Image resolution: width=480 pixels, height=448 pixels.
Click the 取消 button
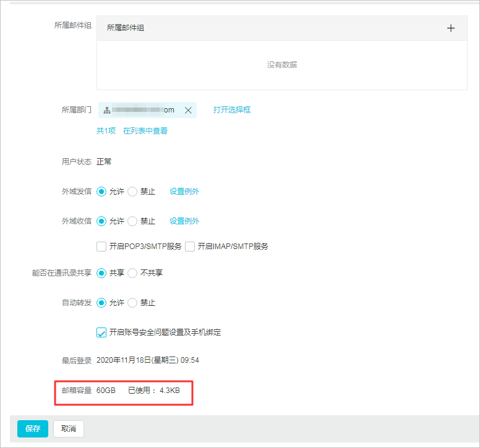coord(69,429)
